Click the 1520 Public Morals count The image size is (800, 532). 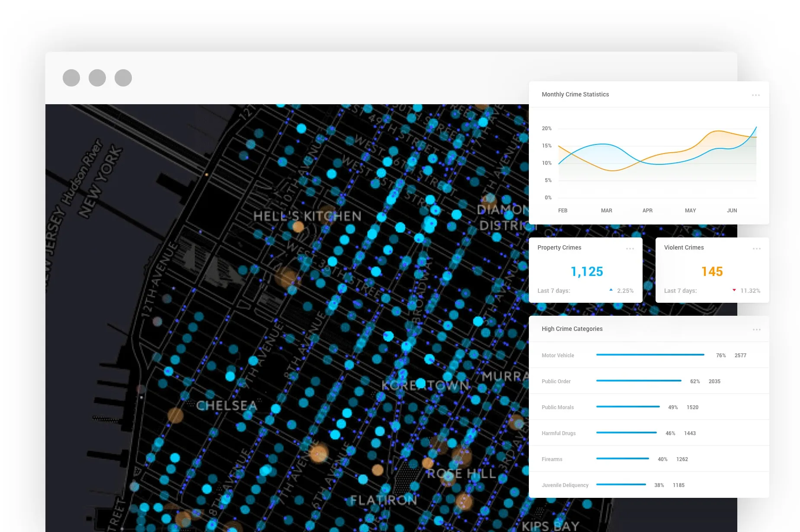(x=692, y=407)
